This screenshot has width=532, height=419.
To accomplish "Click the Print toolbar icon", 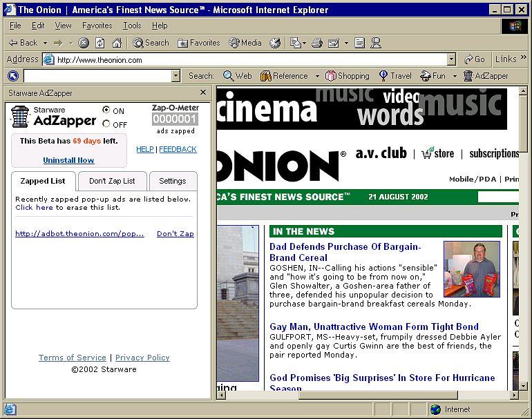I will point(317,43).
